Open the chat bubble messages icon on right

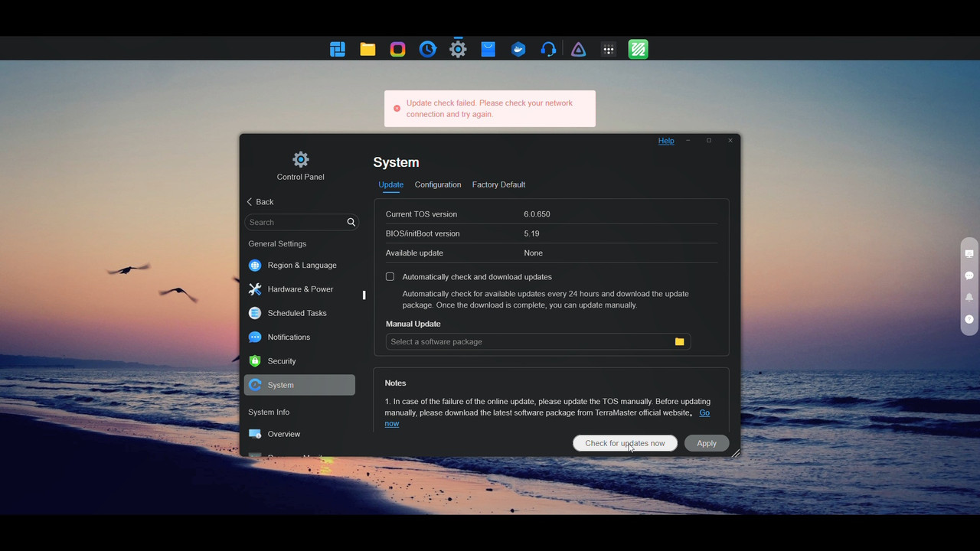pyautogui.click(x=969, y=275)
